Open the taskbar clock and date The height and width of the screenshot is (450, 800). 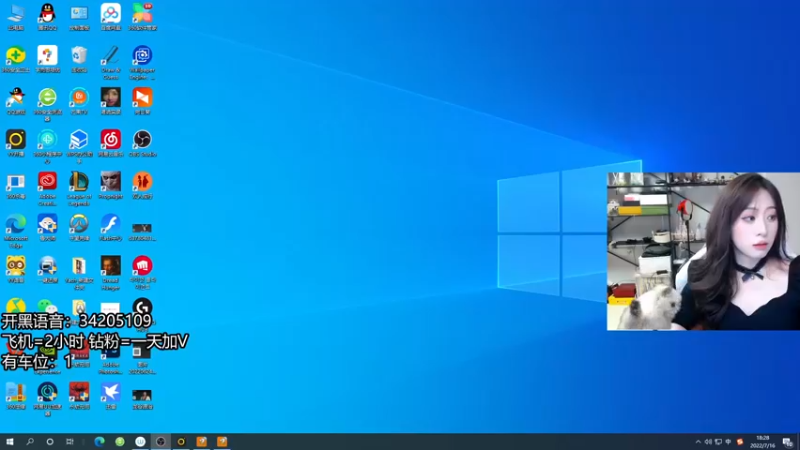(763, 442)
